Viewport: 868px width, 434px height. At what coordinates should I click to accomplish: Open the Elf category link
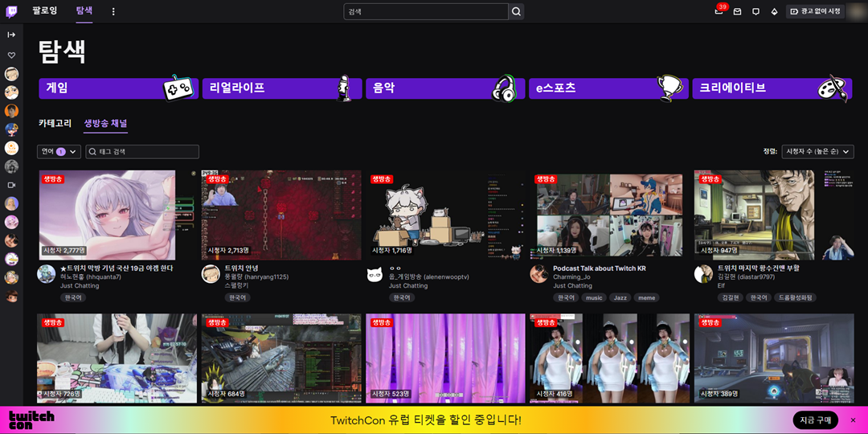point(721,285)
